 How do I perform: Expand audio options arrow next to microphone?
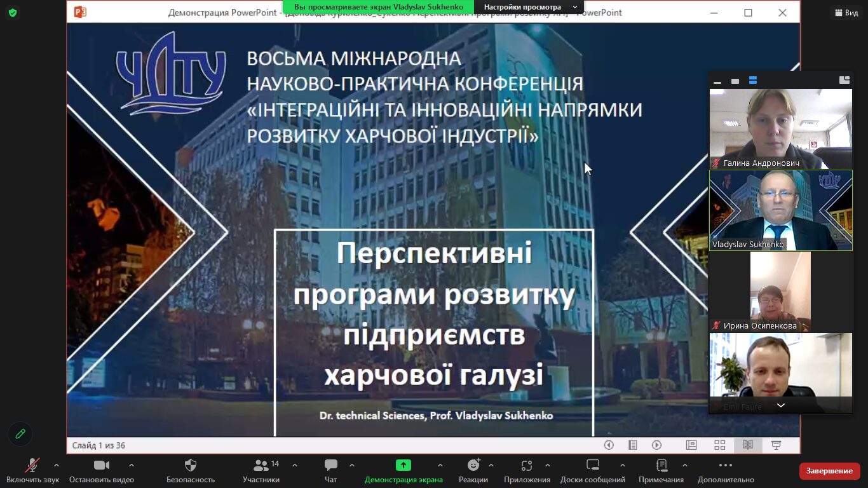(x=57, y=465)
